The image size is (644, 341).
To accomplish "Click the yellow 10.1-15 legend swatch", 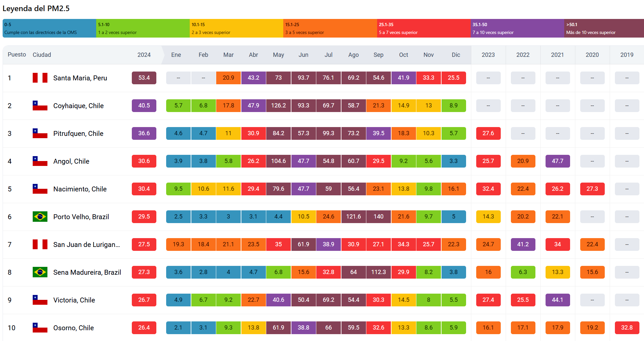I will pos(236,28).
